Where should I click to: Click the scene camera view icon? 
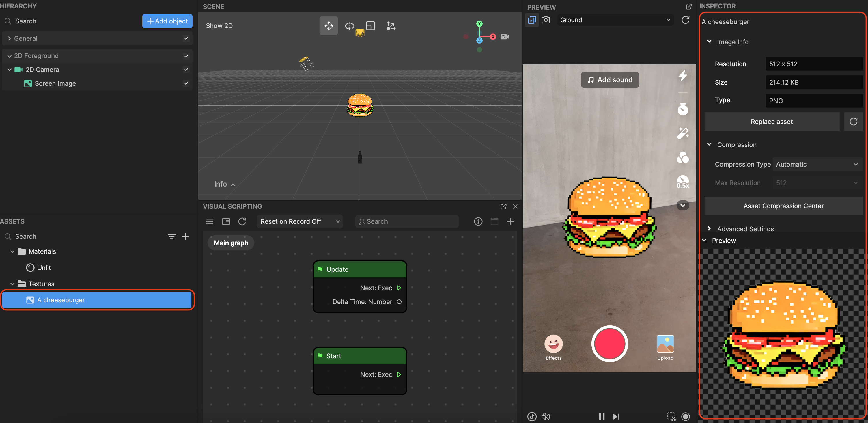505,36
